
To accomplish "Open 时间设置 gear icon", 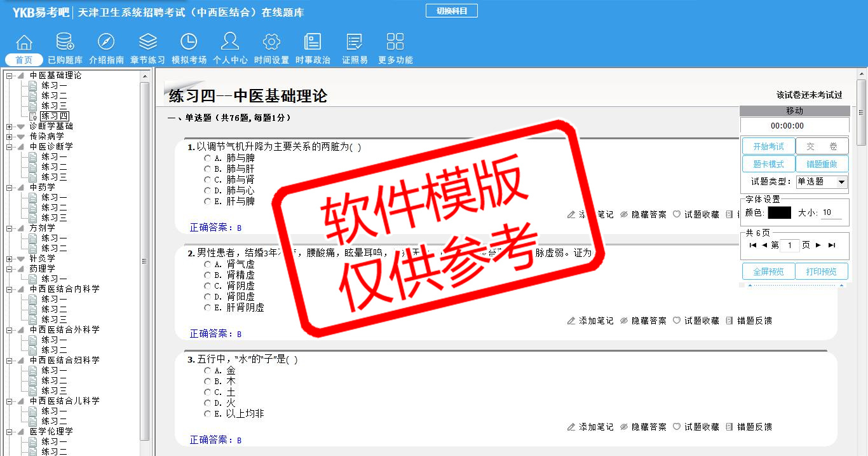I will tap(271, 43).
